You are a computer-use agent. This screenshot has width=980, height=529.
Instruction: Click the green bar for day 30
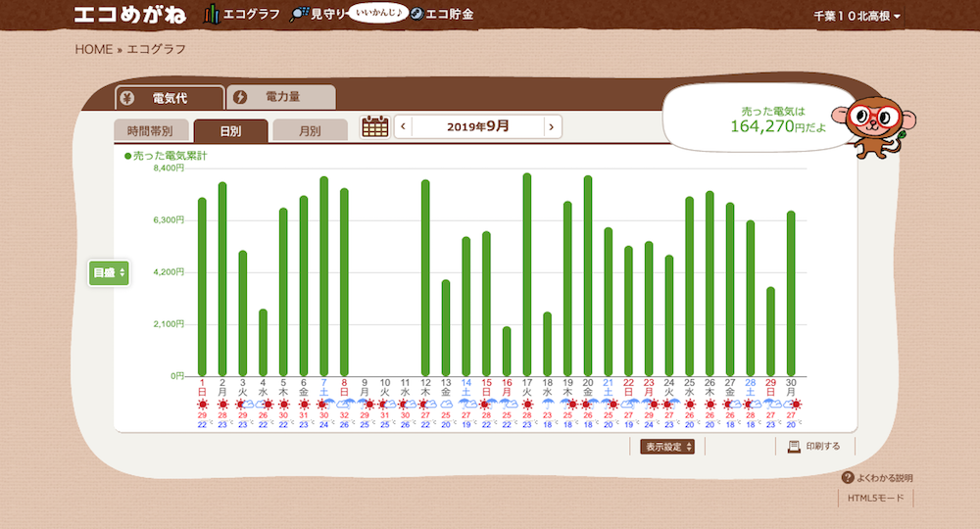point(791,294)
